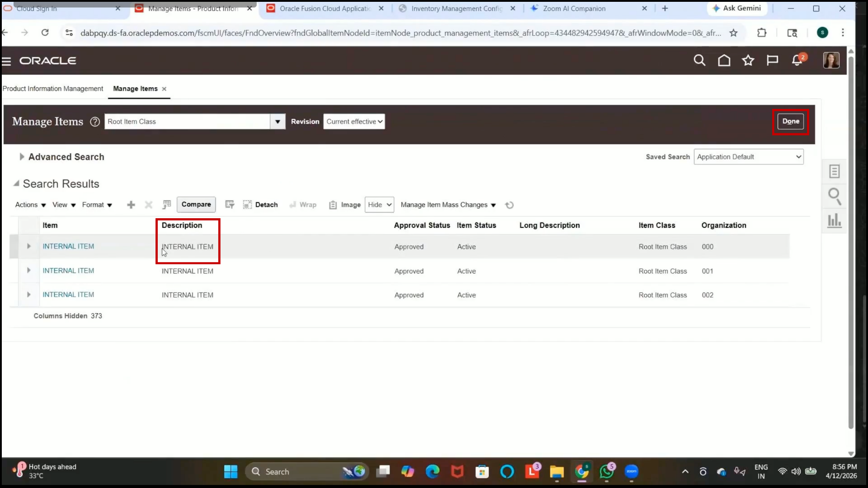Click the Done button
The height and width of the screenshot is (488, 868).
click(791, 121)
